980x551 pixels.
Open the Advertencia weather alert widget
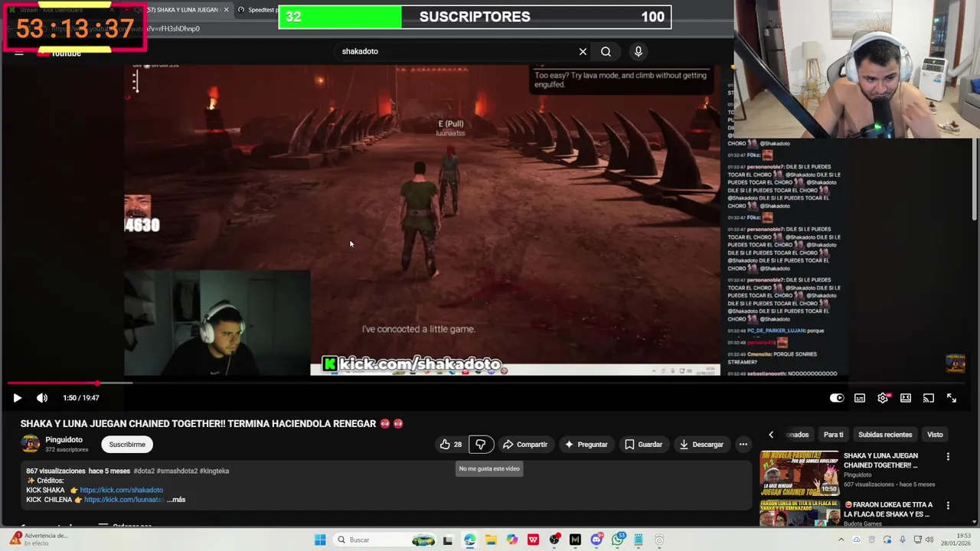point(40,540)
